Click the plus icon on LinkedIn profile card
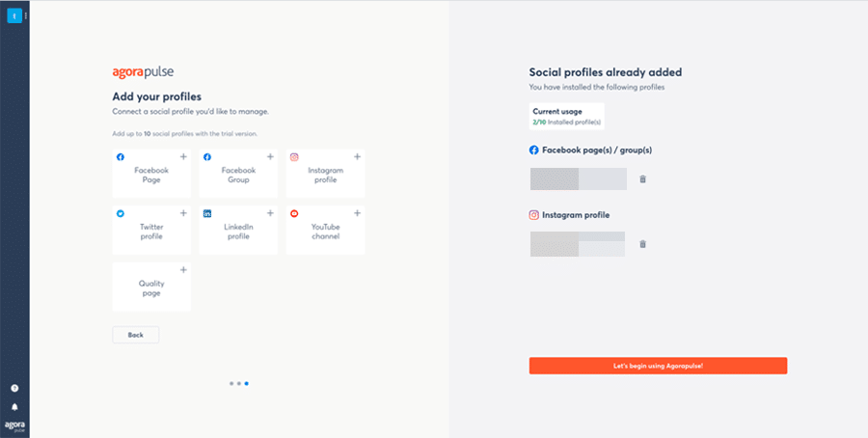This screenshot has height=438, width=868. coord(270,213)
